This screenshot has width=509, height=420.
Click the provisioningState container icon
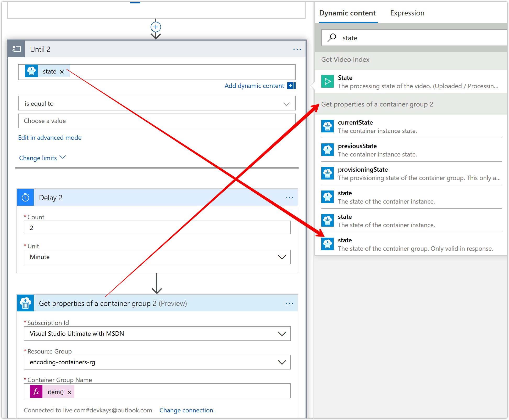pyautogui.click(x=328, y=173)
